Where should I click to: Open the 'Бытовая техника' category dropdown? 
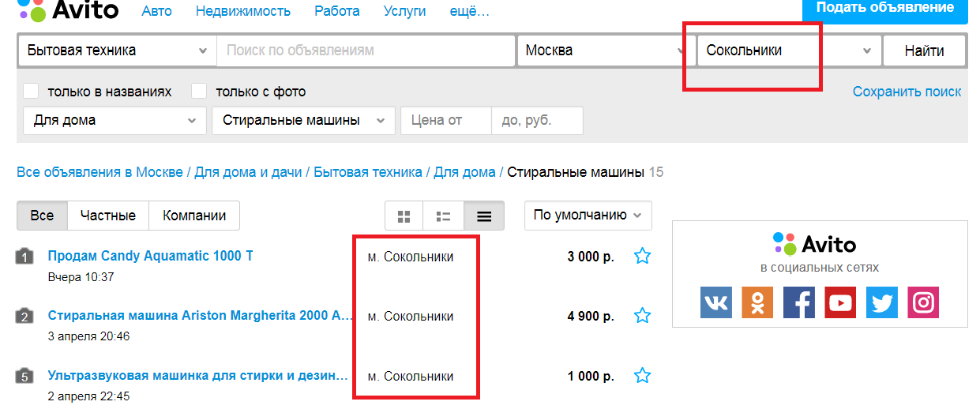117,51
